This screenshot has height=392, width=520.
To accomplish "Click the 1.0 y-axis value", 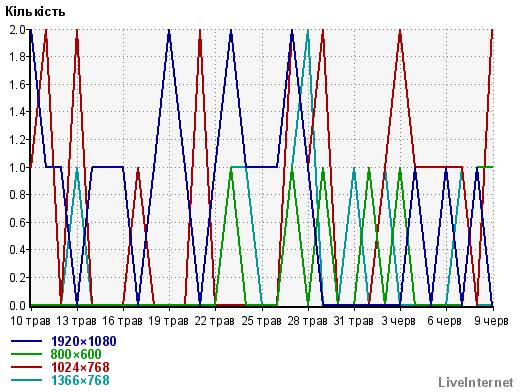I will pyautogui.click(x=18, y=167).
